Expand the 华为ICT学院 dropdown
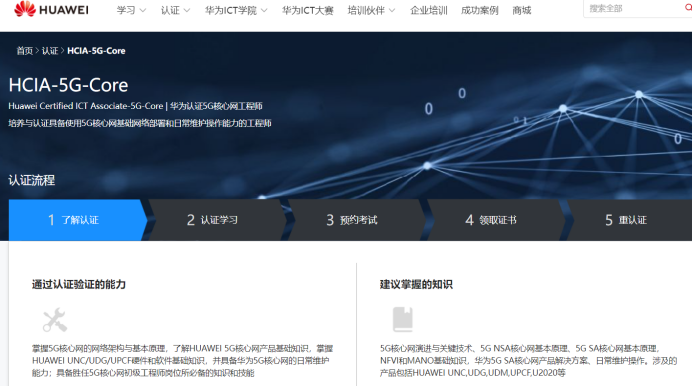This screenshot has width=692, height=387. click(x=236, y=10)
